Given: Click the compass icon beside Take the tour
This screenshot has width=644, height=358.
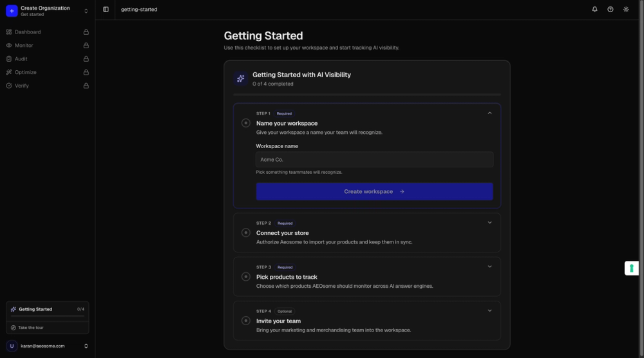Looking at the screenshot, I should click(x=13, y=328).
